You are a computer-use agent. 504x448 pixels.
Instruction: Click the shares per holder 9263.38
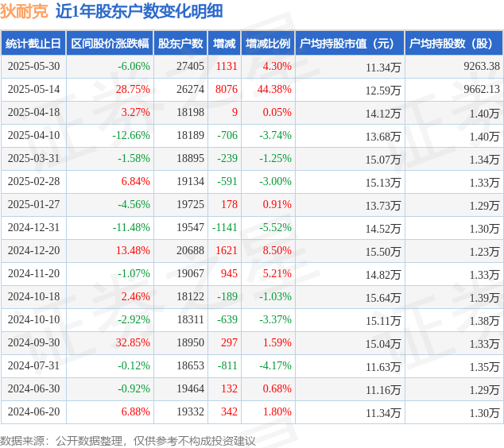tap(482, 66)
